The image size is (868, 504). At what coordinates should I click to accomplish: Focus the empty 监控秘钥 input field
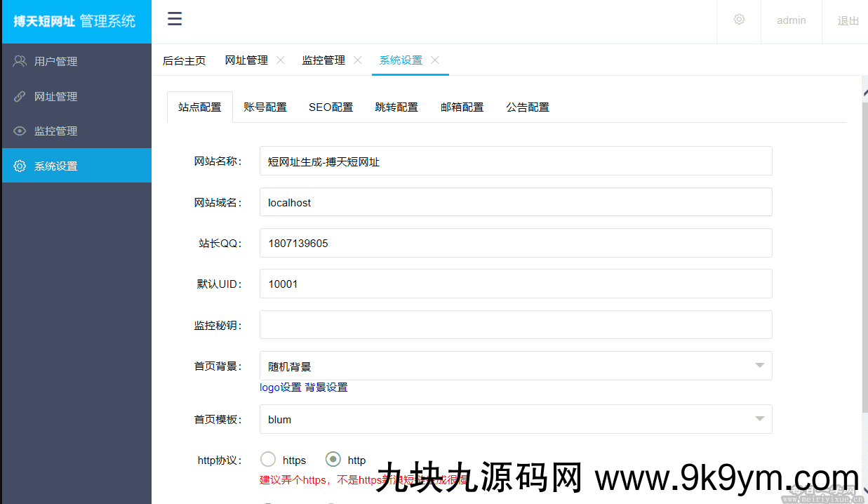[516, 325]
